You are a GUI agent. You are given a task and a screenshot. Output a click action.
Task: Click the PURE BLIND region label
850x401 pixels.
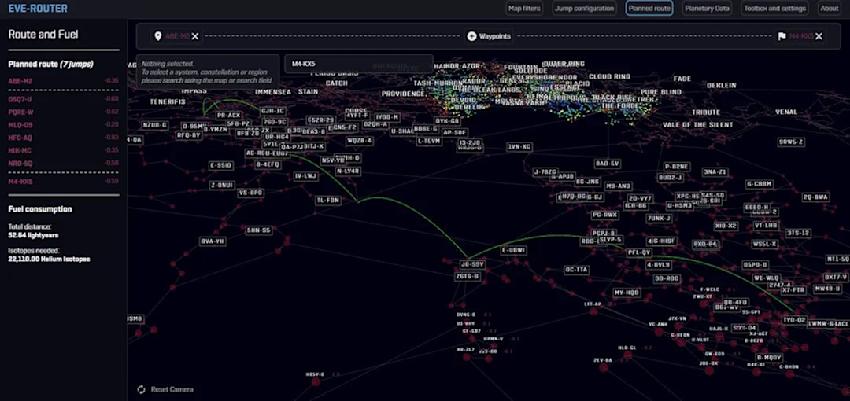(661, 92)
